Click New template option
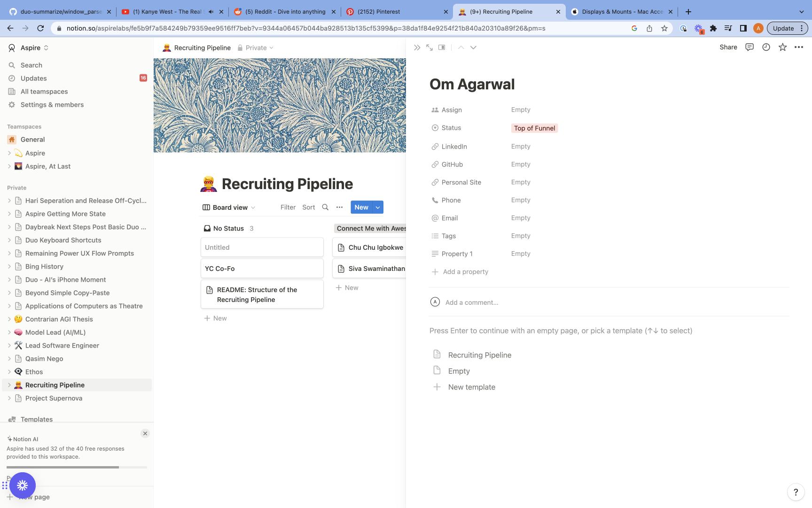 coord(471,387)
